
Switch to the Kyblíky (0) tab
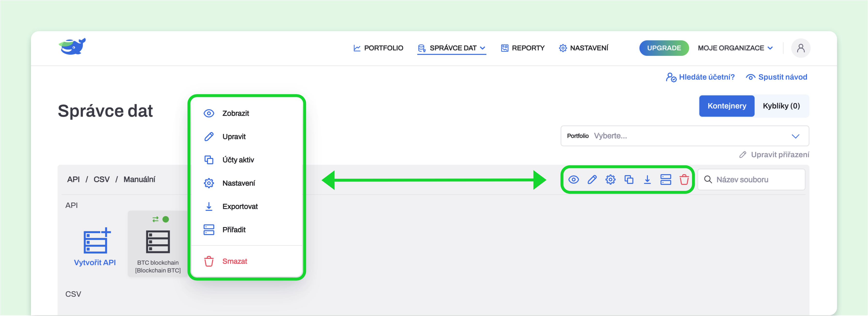coord(781,106)
